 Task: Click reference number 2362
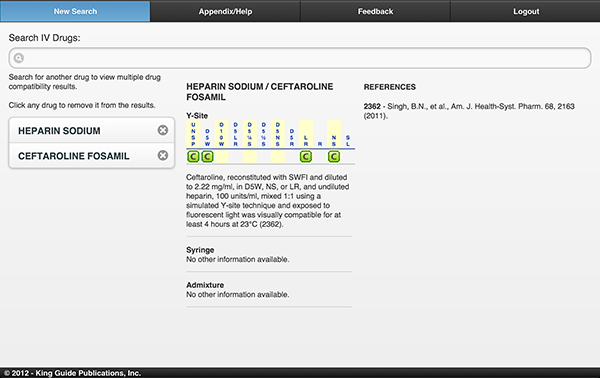[x=372, y=106]
